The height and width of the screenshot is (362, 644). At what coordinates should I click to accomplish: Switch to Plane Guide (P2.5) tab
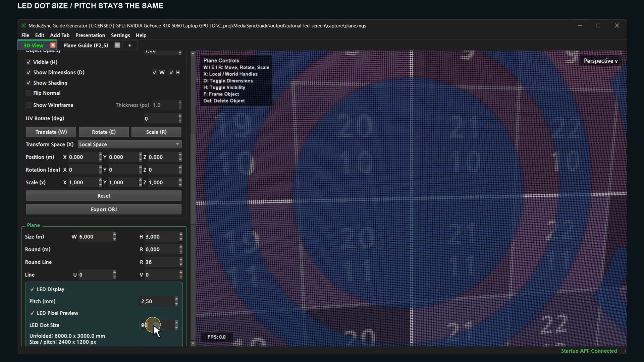click(86, 45)
